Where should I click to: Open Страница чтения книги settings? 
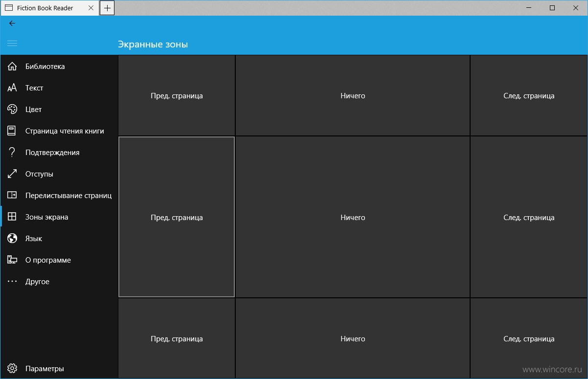pos(59,131)
